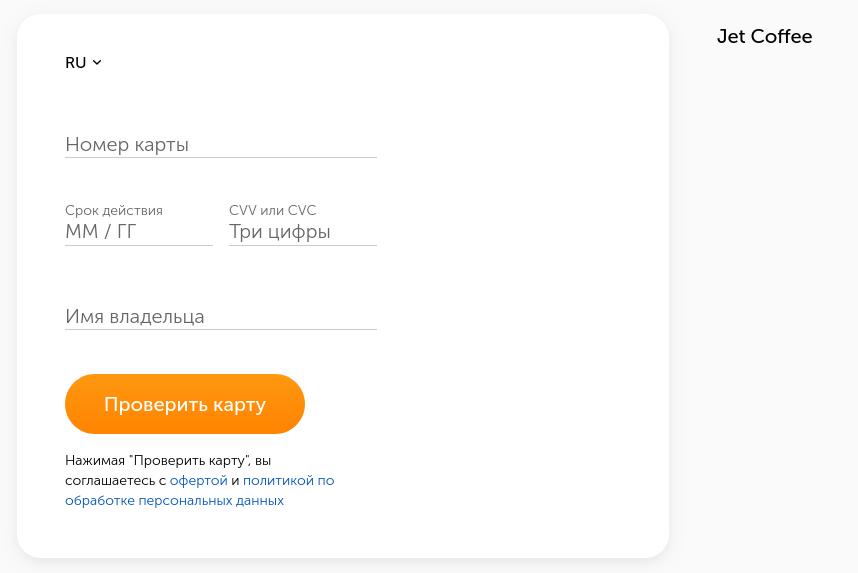Open the RU language dropdown
Image resolution: width=858 pixels, height=573 pixels.
click(x=77, y=63)
